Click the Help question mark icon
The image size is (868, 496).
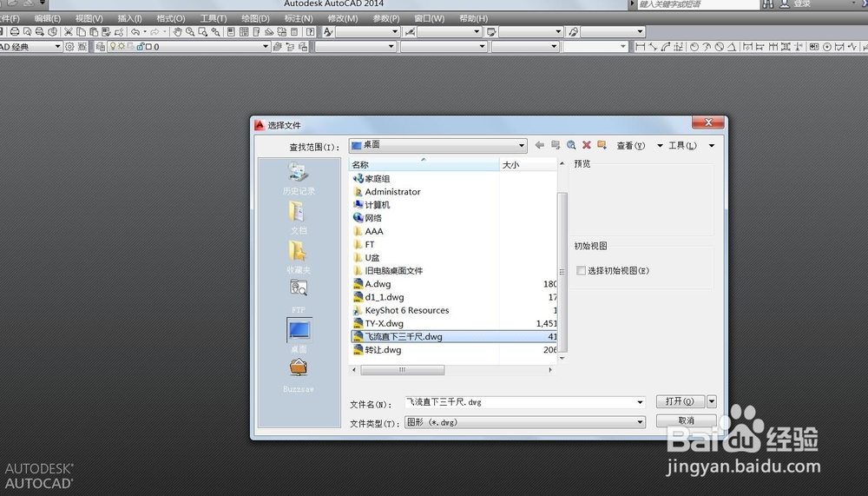311,32
